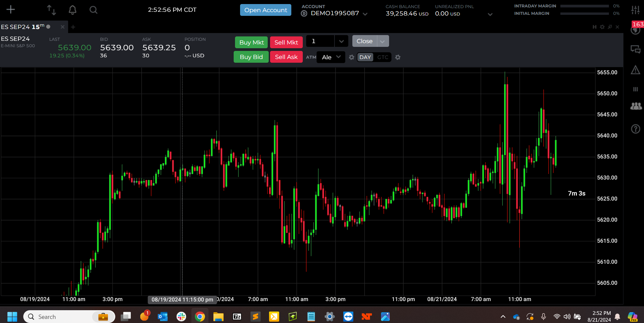The width and height of the screenshot is (644, 323).
Task: Open the orders up-down arrows icon
Action: tap(51, 10)
